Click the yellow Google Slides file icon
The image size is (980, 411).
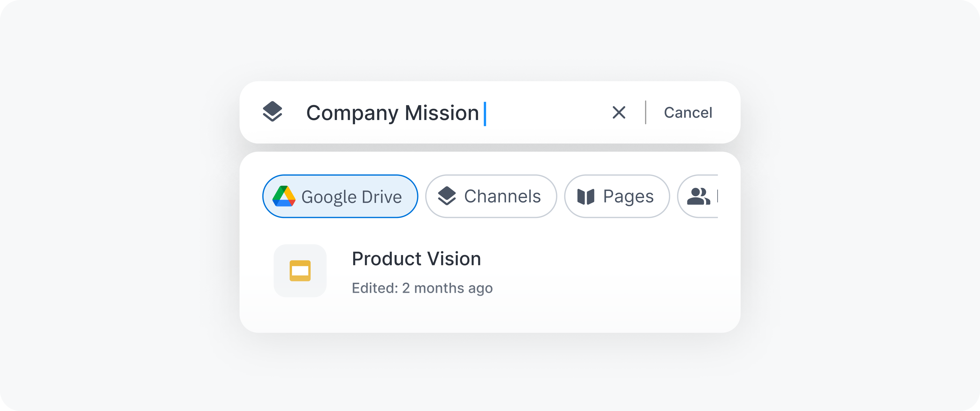(300, 271)
